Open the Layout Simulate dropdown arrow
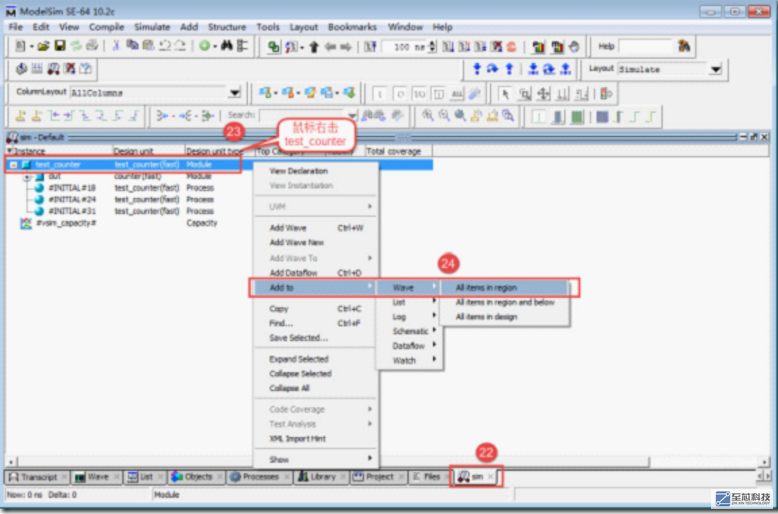 [715, 69]
